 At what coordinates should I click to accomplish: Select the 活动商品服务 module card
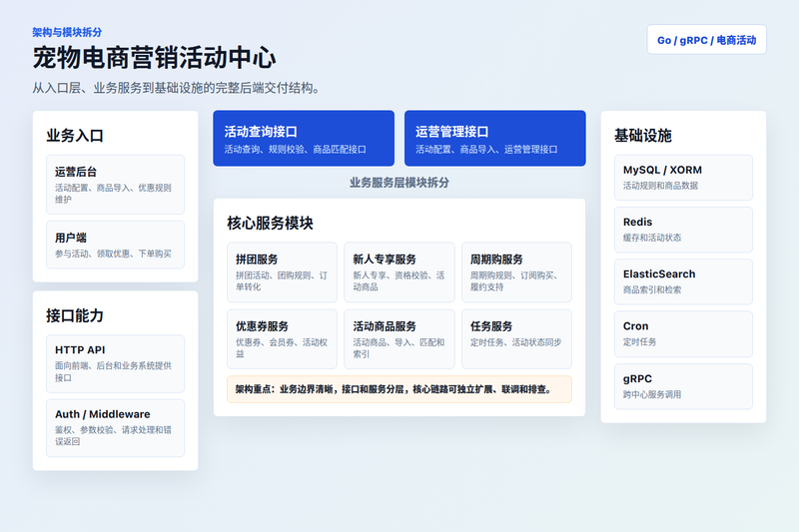click(399, 339)
